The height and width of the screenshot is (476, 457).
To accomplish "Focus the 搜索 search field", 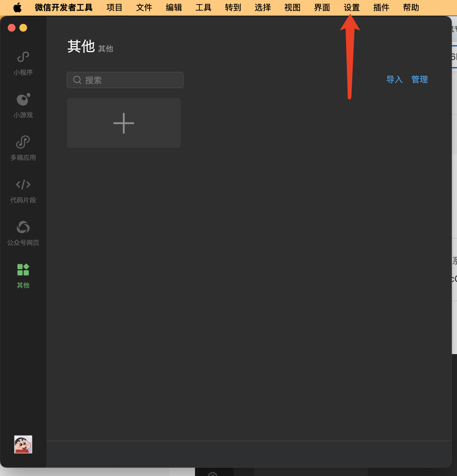I will click(x=125, y=80).
